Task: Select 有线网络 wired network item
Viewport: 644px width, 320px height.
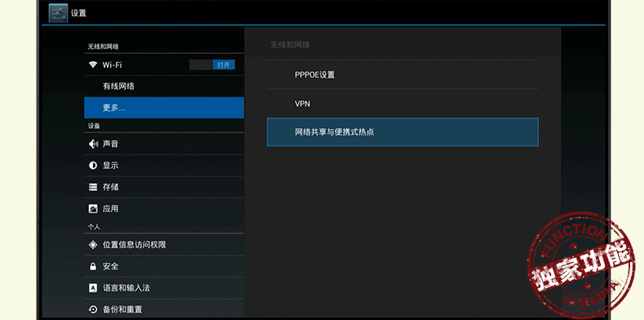Action: [x=164, y=87]
